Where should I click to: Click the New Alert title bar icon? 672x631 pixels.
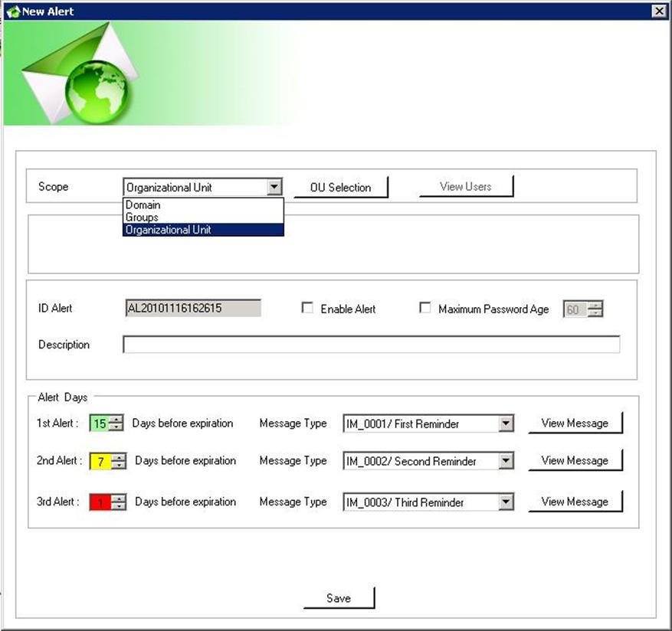12,11
